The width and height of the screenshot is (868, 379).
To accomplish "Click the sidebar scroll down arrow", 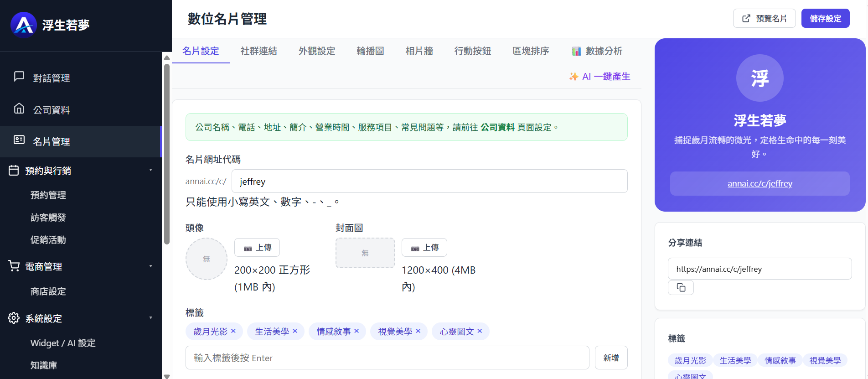I will [167, 376].
